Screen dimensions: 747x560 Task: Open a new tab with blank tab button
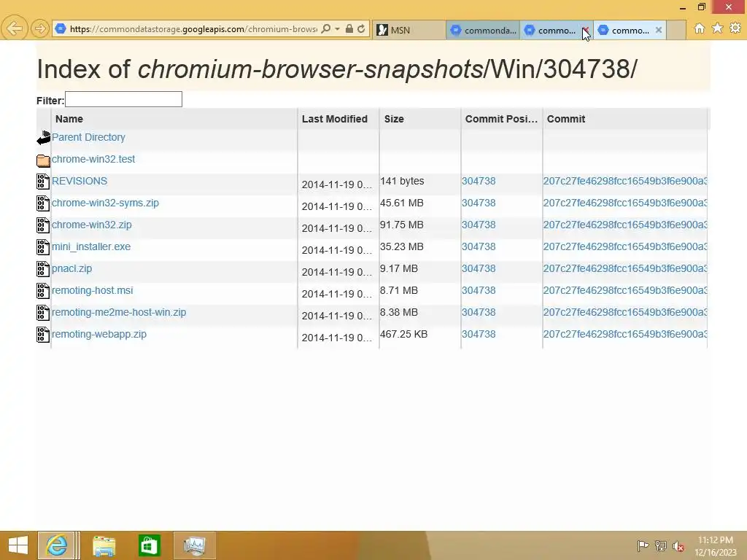point(676,30)
